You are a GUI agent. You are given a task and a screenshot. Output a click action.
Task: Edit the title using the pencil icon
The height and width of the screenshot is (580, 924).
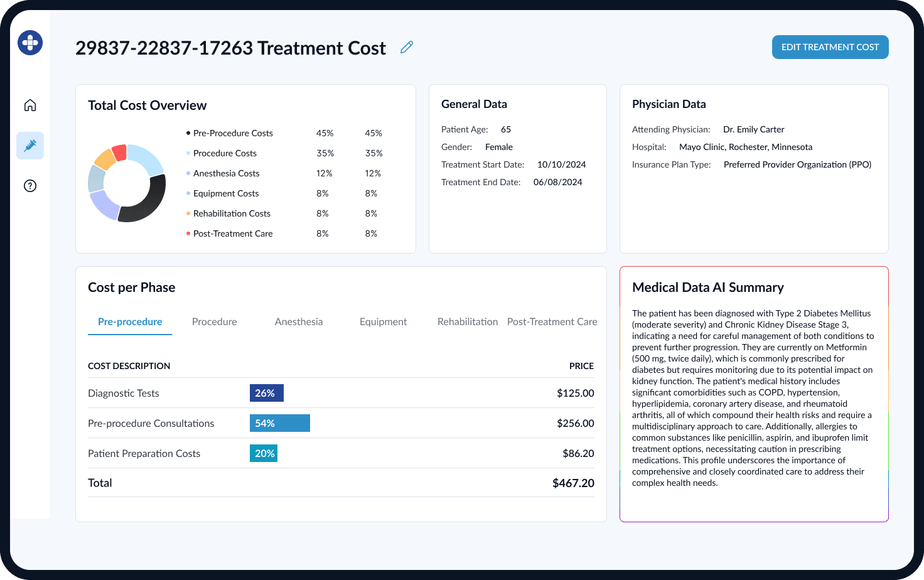(406, 47)
